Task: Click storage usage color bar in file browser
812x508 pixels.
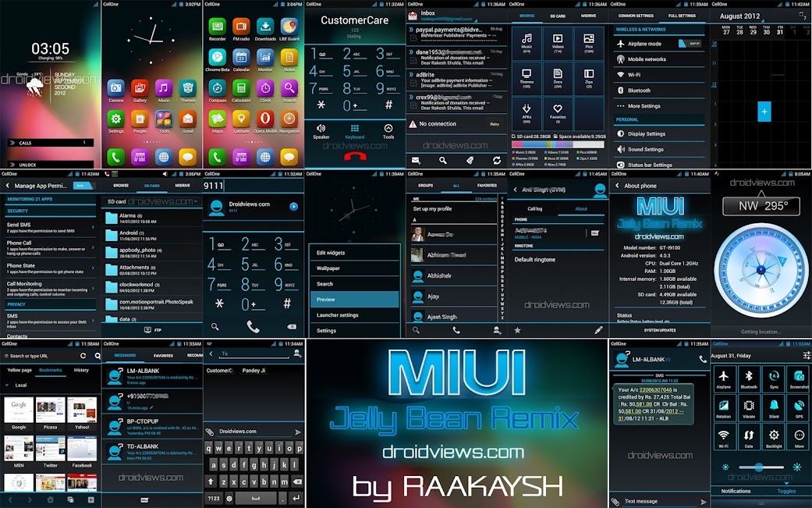Action: point(558,144)
